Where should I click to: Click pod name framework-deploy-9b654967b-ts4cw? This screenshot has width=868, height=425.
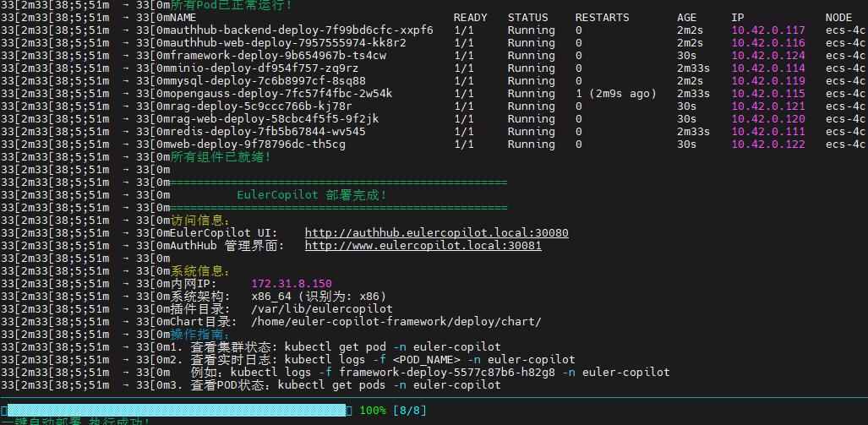click(278, 55)
